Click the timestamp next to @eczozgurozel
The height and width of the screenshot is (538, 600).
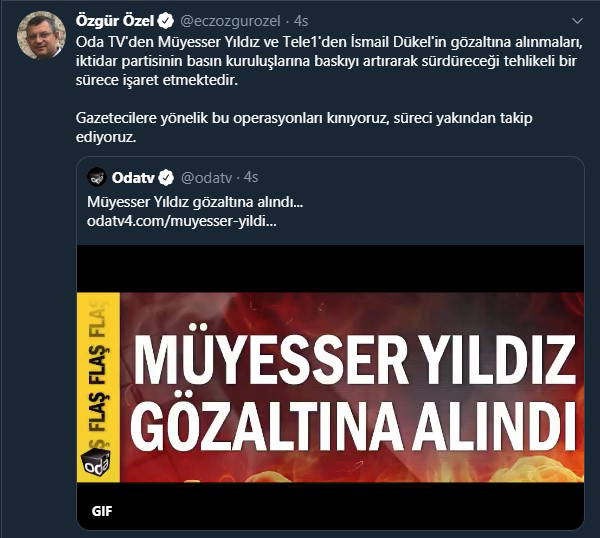point(301,21)
